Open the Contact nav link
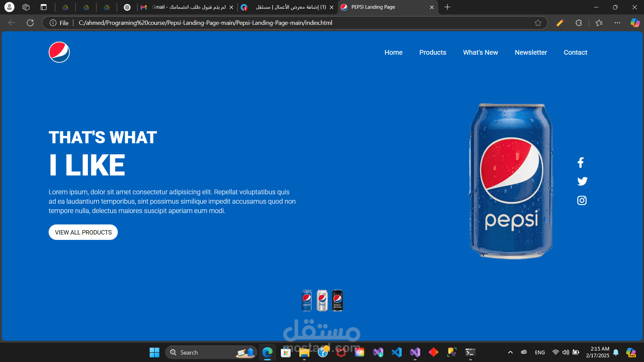The height and width of the screenshot is (362, 644). click(575, 52)
